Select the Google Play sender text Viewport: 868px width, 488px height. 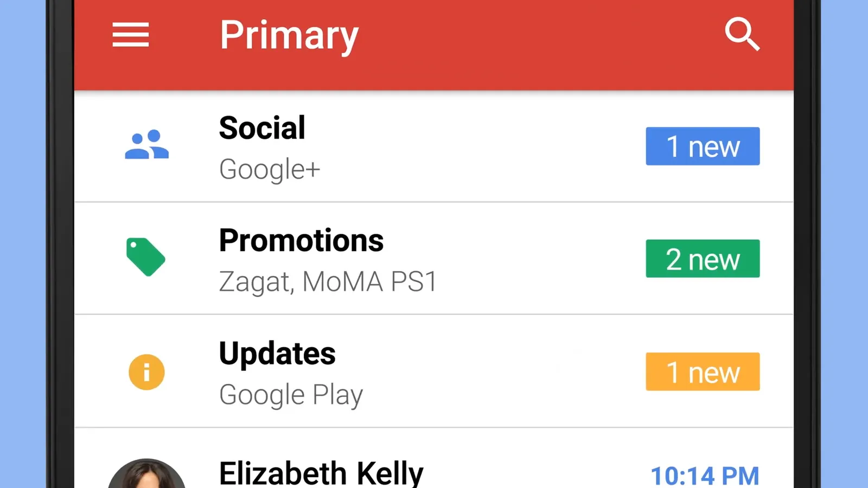291,395
